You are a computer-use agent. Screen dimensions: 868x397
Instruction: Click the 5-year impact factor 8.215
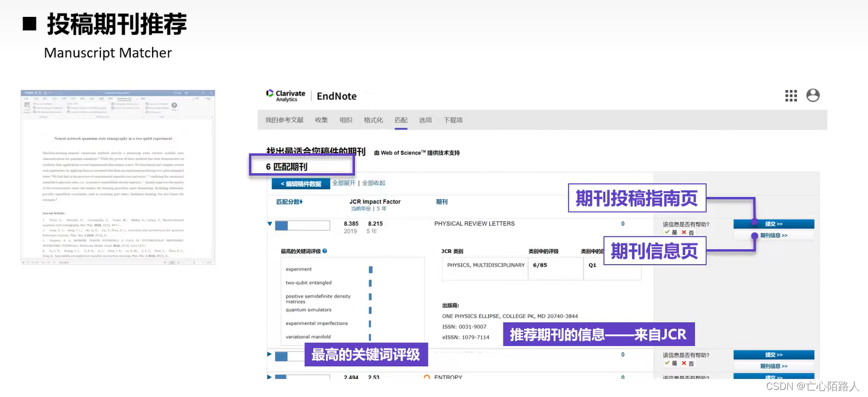(375, 224)
